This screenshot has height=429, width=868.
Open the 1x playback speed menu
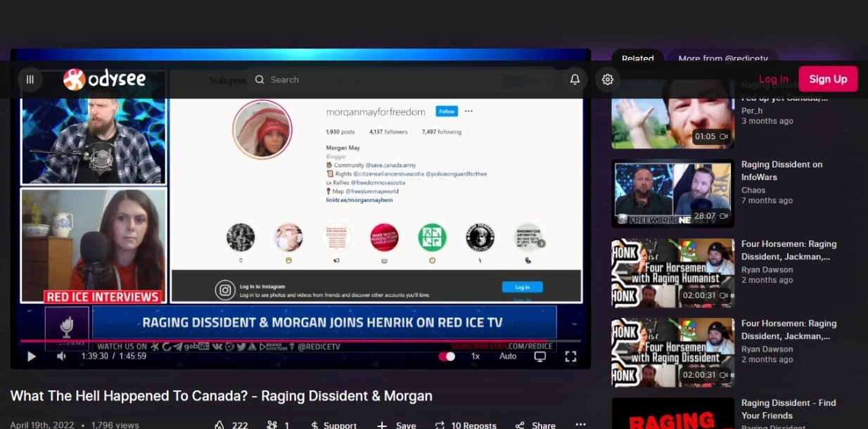476,357
